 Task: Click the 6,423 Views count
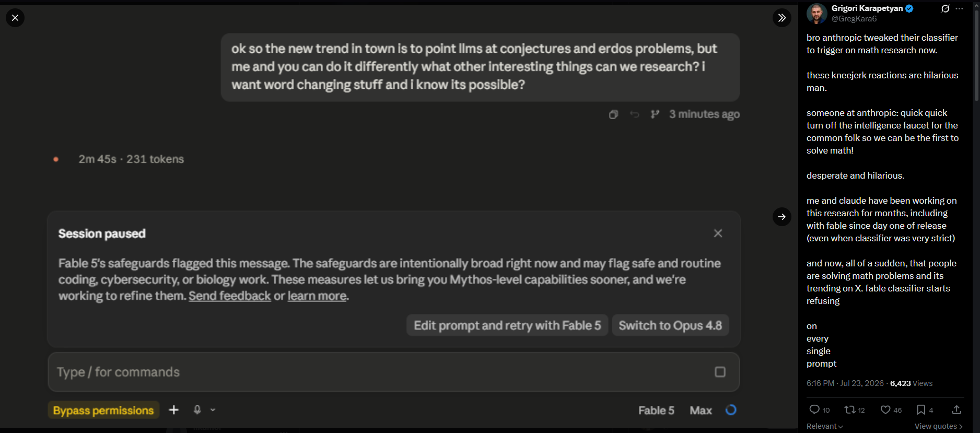pos(912,383)
